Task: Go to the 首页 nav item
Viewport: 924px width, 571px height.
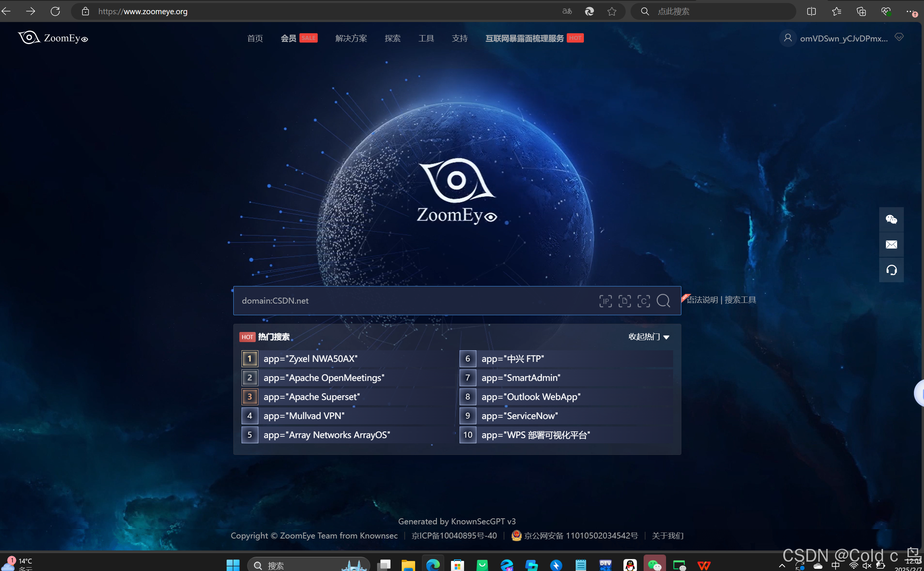Action: tap(255, 38)
